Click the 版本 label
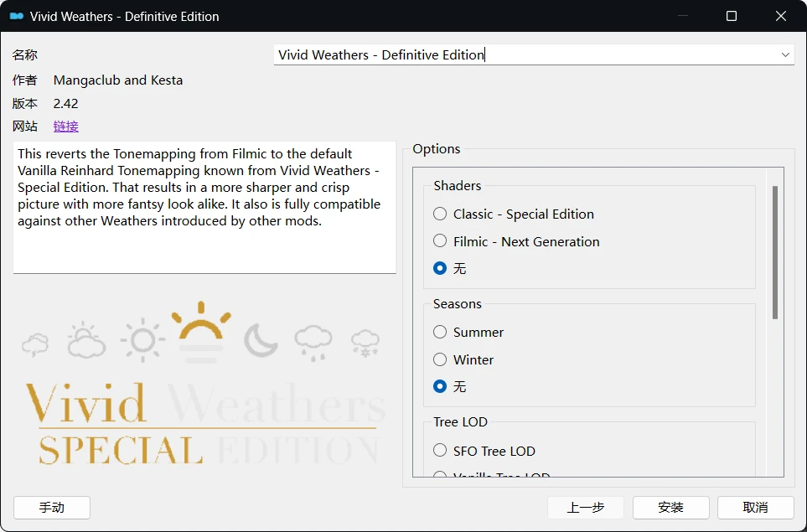Viewport: 807px width, 532px height. tap(24, 103)
